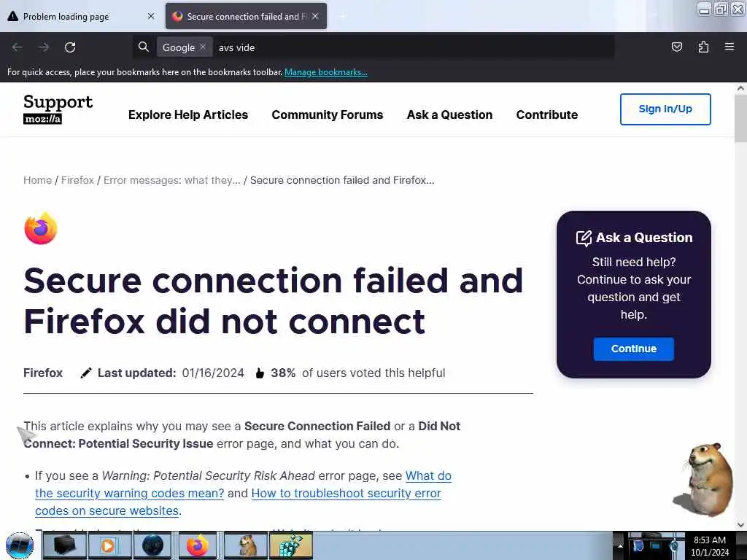Go back to previous page
The width and height of the screenshot is (747, 560).
[18, 47]
